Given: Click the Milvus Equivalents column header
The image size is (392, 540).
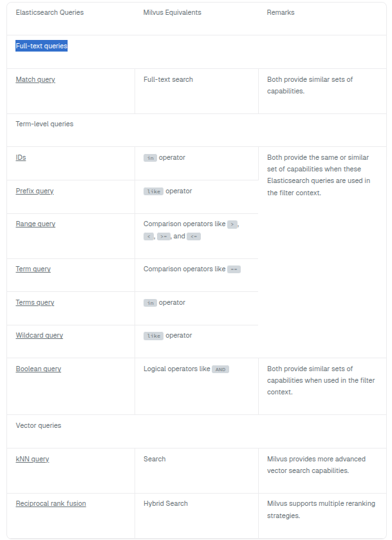Looking at the screenshot, I should point(172,13).
